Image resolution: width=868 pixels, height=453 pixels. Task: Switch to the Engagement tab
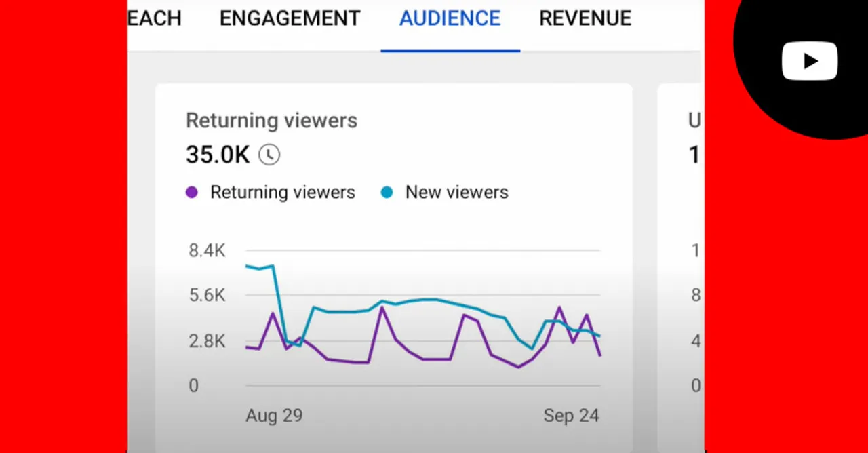point(290,18)
